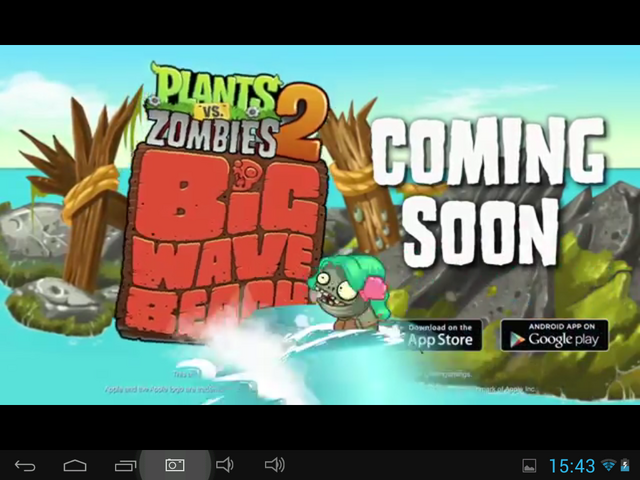Viewport: 640px width, 480px height.
Task: Tap the 15:43 clock in the system bar
Action: (572, 466)
